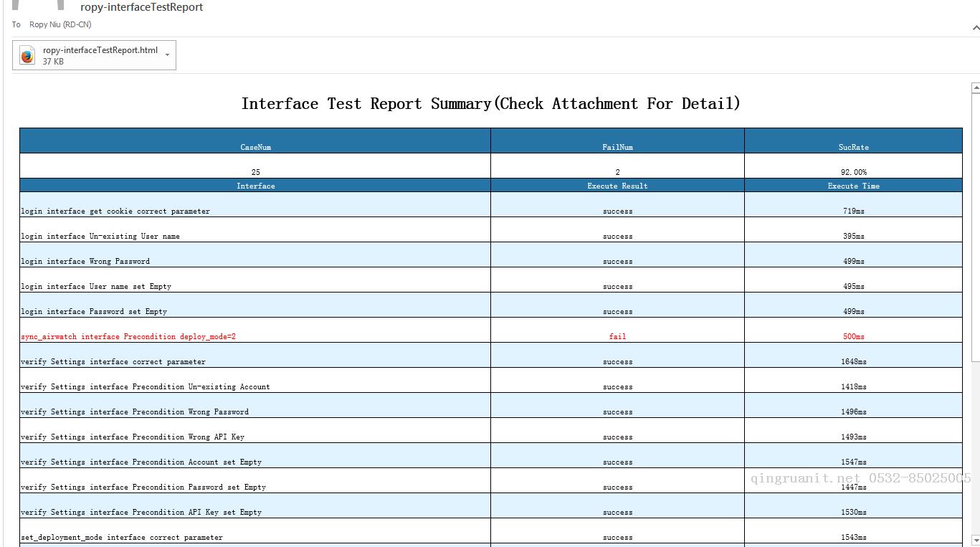Click 'login interface Wrong Password' row

pyautogui.click(x=85, y=261)
